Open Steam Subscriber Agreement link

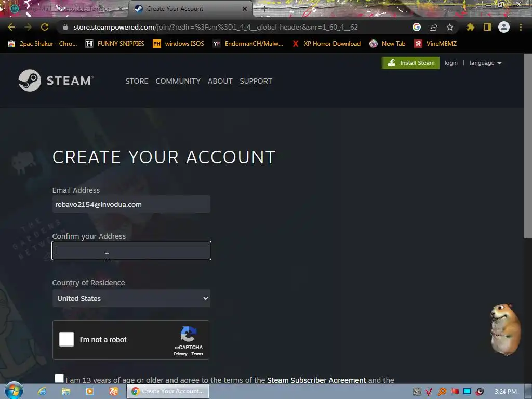pos(316,380)
